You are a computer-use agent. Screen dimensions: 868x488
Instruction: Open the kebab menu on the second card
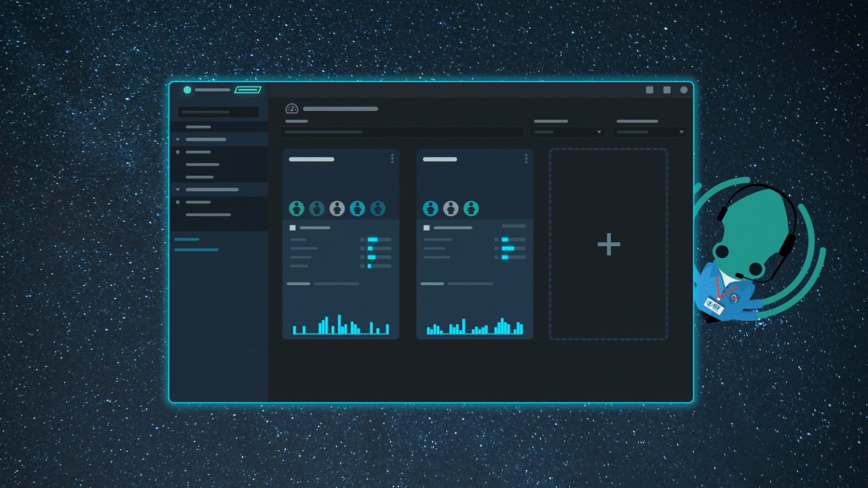point(527,159)
